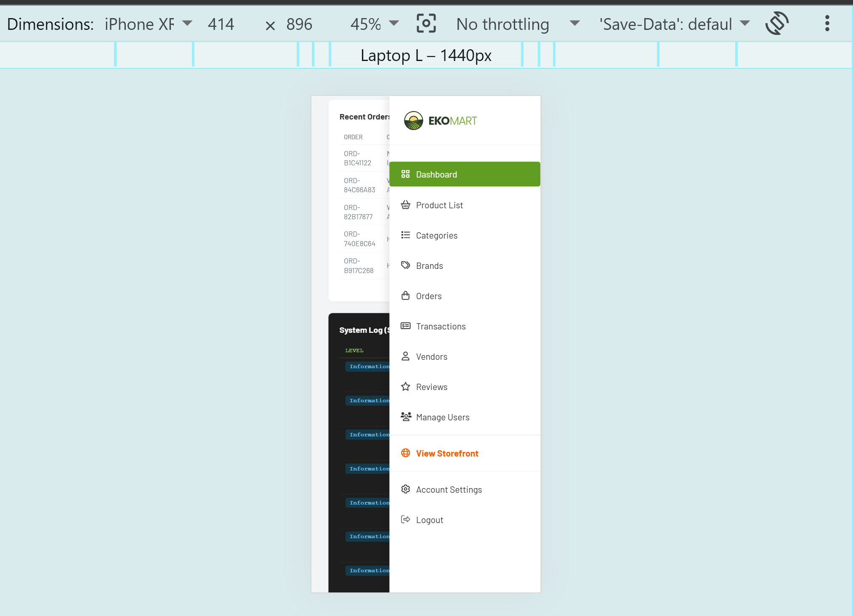Screen dimensions: 853x616
Task: Click the Logout arrow icon
Action: tap(405, 520)
